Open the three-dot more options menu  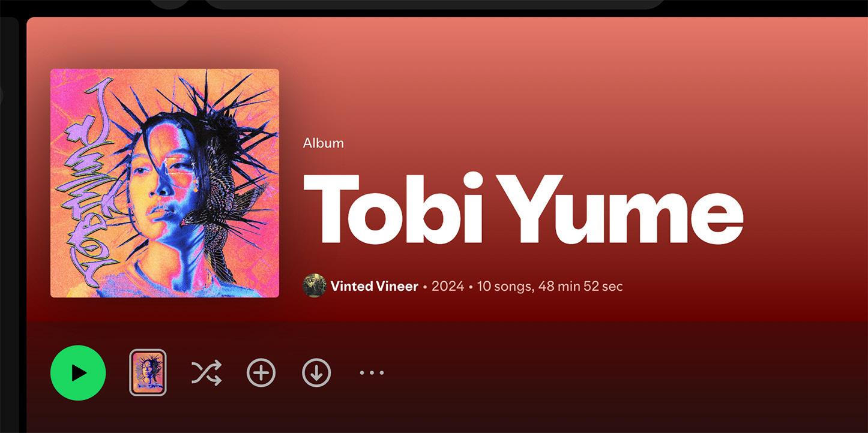point(372,373)
